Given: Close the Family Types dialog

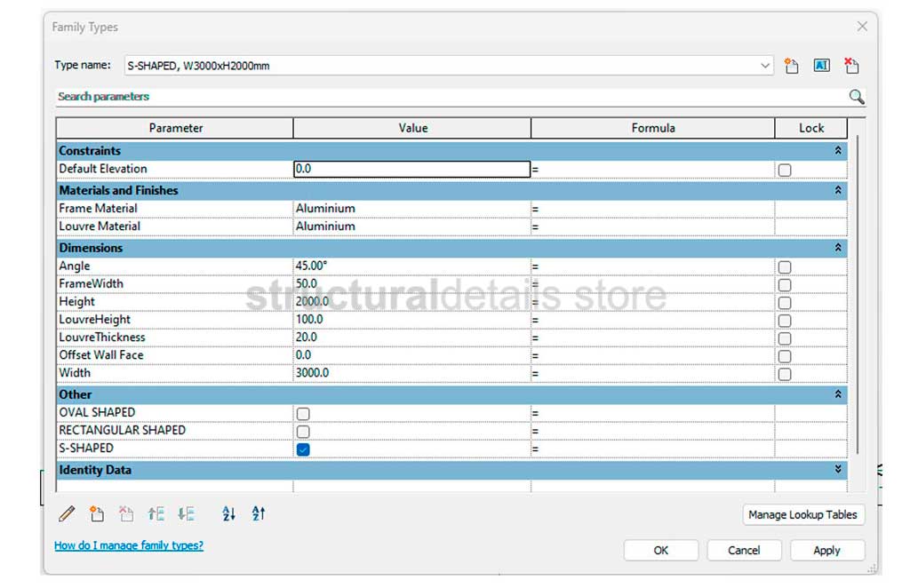Looking at the screenshot, I should pos(862,27).
